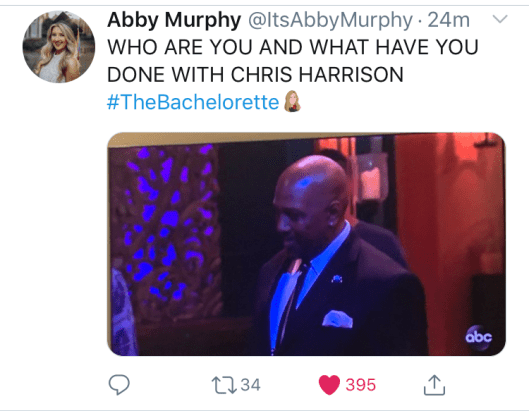Expand the tweet options chevron
529x411 pixels.
click(500, 19)
